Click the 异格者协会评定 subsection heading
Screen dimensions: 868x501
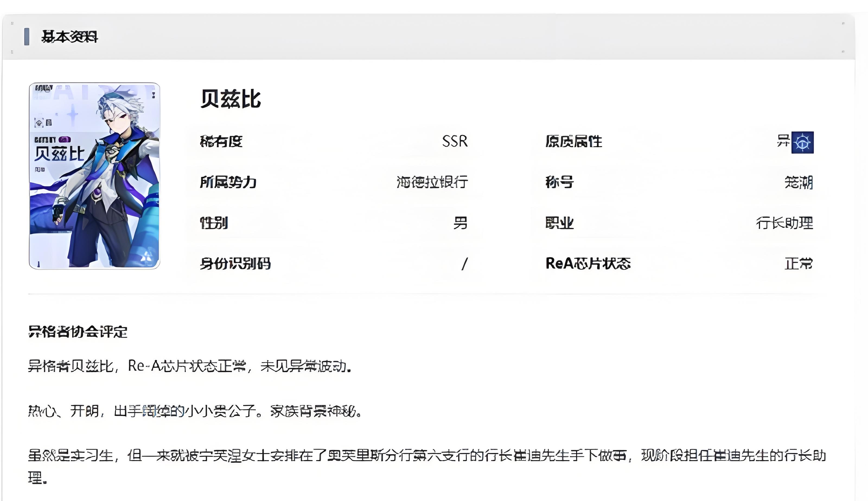[x=78, y=332]
